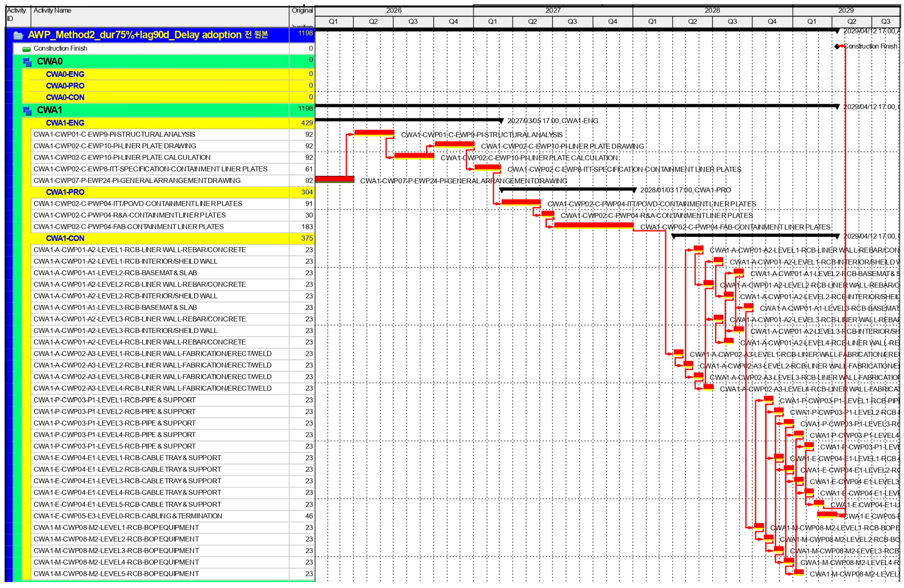Click the CWA0 WBS band icon
This screenshot has width=904, height=588.
pyautogui.click(x=27, y=62)
